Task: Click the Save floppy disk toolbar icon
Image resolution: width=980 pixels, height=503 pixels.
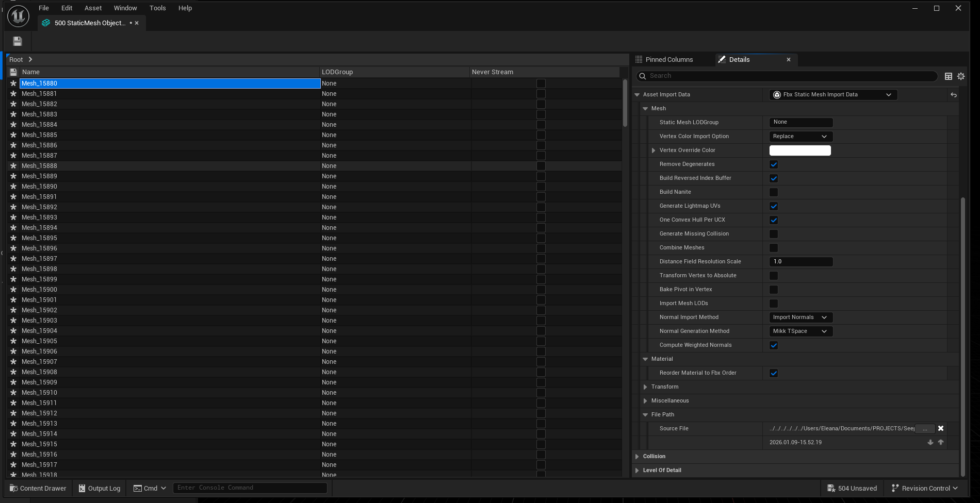Action: [18, 41]
